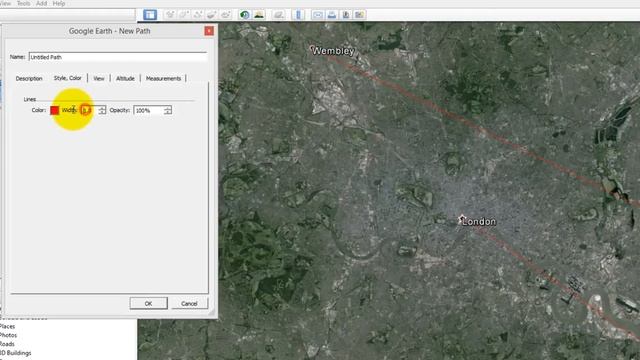The image size is (640, 360).
Task: Confirm the new path with OK
Action: [x=149, y=303]
